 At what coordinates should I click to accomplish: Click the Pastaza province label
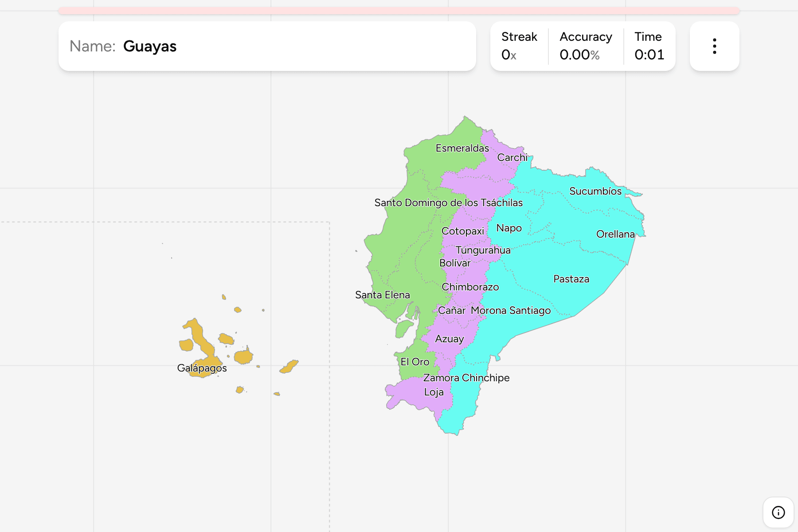point(571,279)
